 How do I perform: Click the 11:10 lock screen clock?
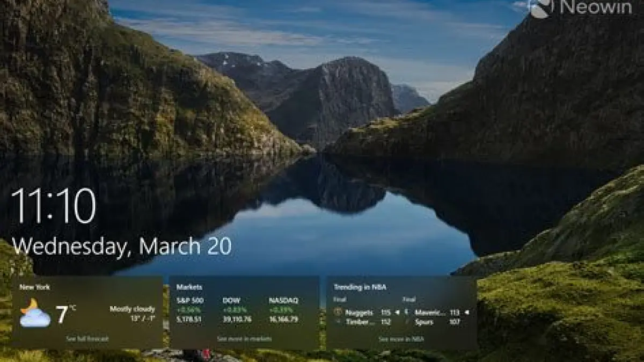[x=54, y=206]
